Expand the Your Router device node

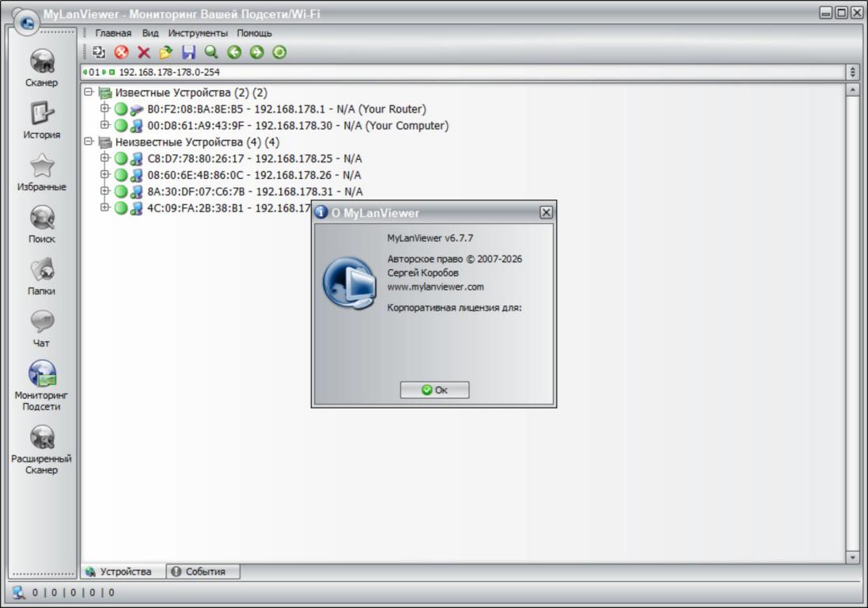(104, 108)
